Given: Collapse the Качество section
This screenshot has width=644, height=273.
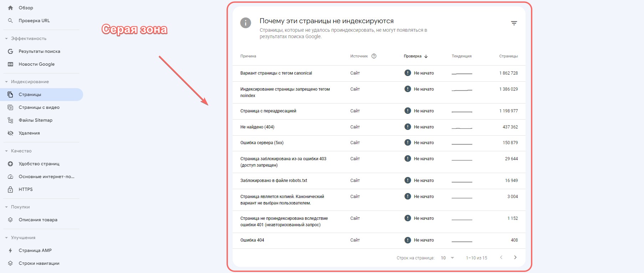Looking at the screenshot, I should [6, 151].
